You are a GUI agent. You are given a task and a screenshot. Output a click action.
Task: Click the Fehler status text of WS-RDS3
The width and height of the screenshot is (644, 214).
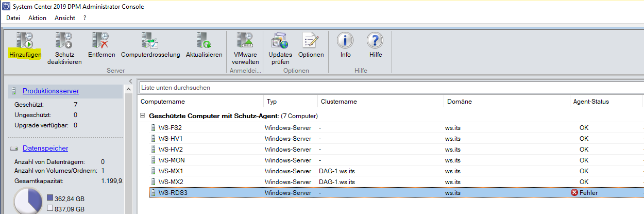pos(589,192)
